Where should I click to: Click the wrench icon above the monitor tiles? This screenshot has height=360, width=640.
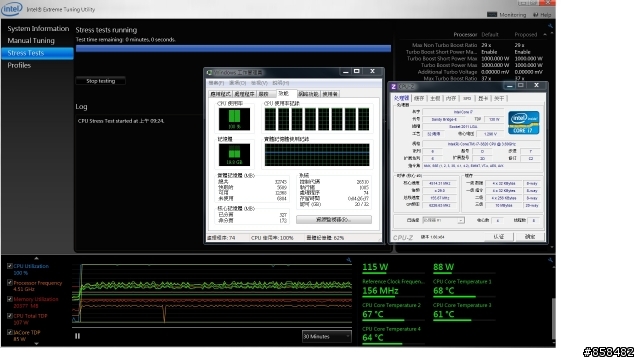pyautogui.click(x=550, y=260)
